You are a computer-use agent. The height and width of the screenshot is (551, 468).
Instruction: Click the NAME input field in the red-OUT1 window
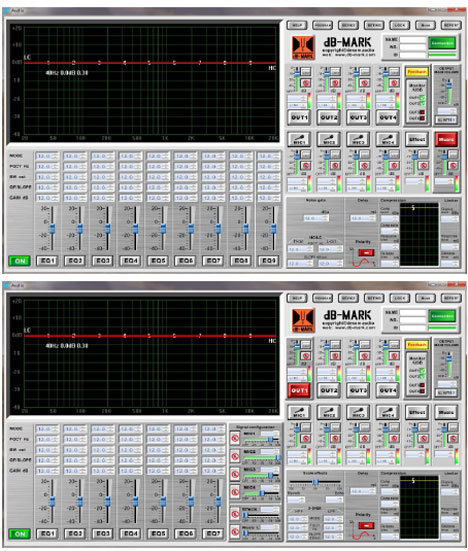pos(413,312)
